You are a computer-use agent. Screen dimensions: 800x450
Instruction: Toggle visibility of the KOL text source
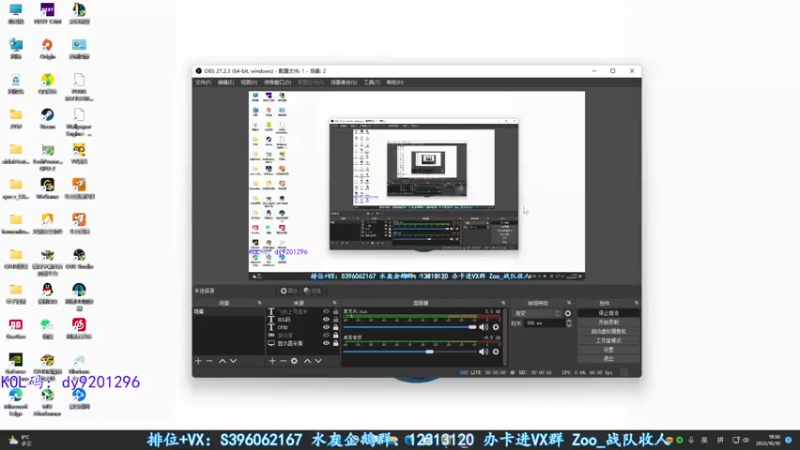(x=326, y=319)
